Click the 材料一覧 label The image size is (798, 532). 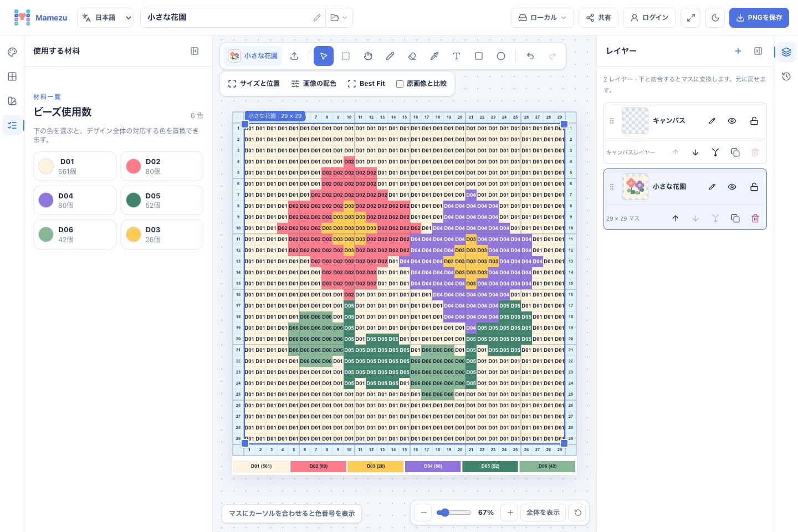tap(47, 97)
